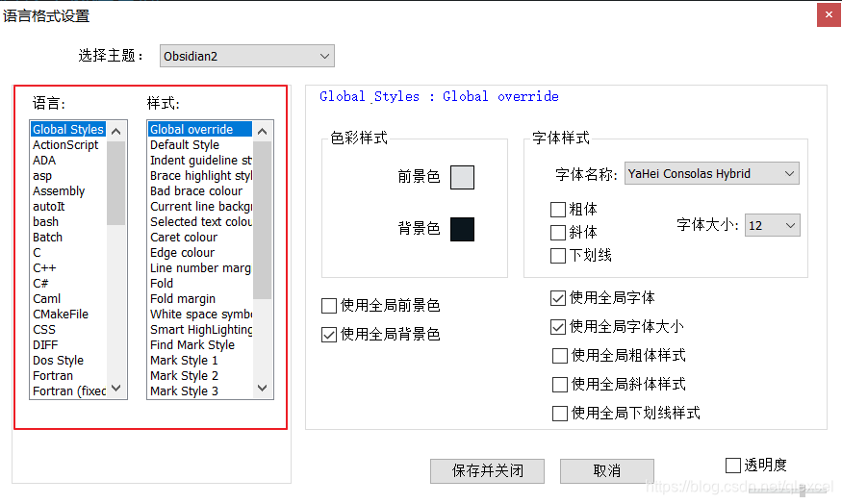Select Batch in language list

[x=68, y=238]
